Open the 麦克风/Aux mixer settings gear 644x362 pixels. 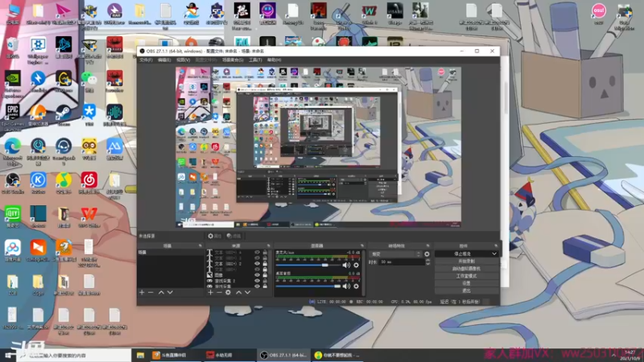pyautogui.click(x=356, y=265)
